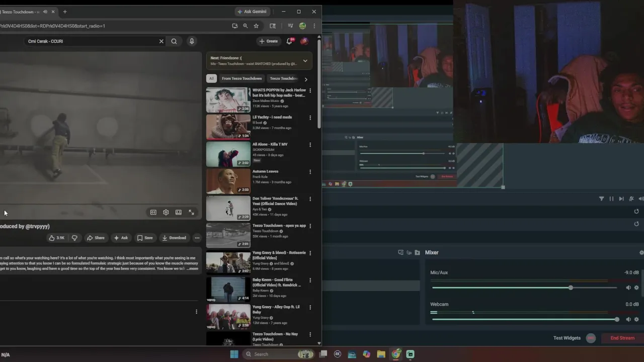
Task: Open options for Yung Gravy Rotisserie video
Action: pyautogui.click(x=310, y=253)
